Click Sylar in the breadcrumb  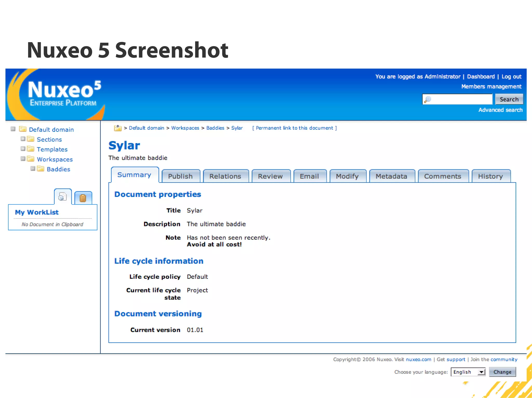[237, 128]
